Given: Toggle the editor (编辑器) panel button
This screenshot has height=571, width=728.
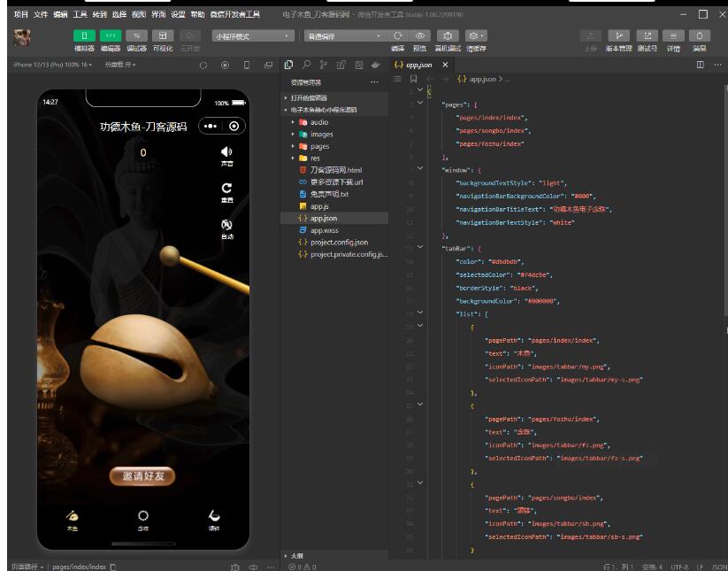Looking at the screenshot, I should click(111, 35).
